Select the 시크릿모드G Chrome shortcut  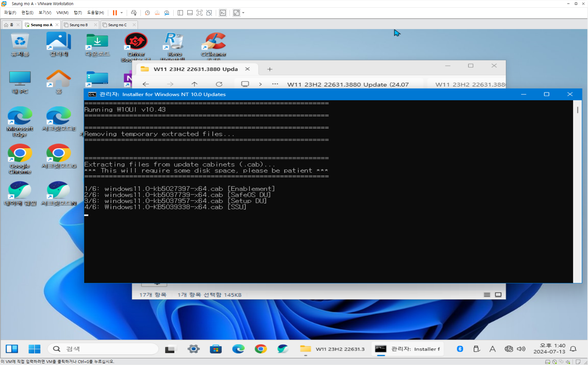pyautogui.click(x=59, y=156)
